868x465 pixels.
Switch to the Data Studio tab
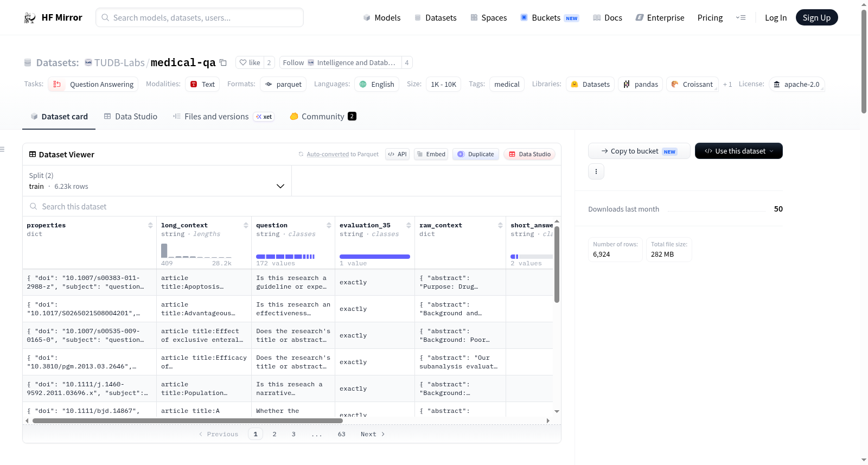[x=131, y=117]
